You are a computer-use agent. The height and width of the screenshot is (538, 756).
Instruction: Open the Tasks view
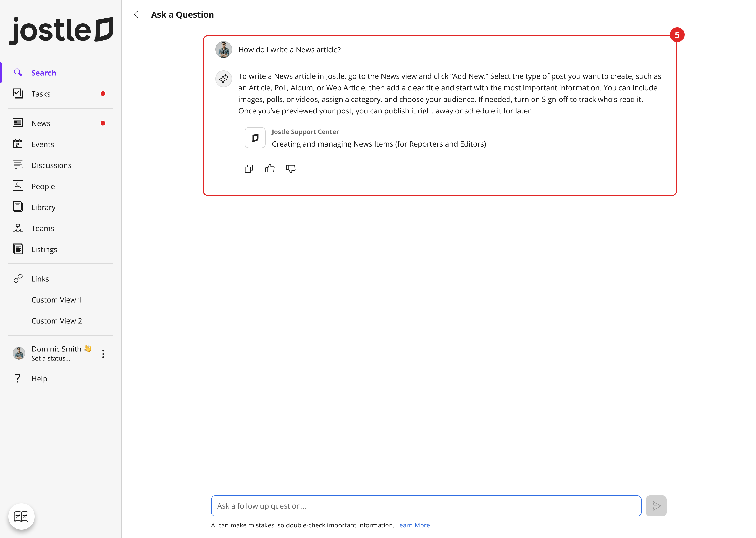pyautogui.click(x=41, y=94)
